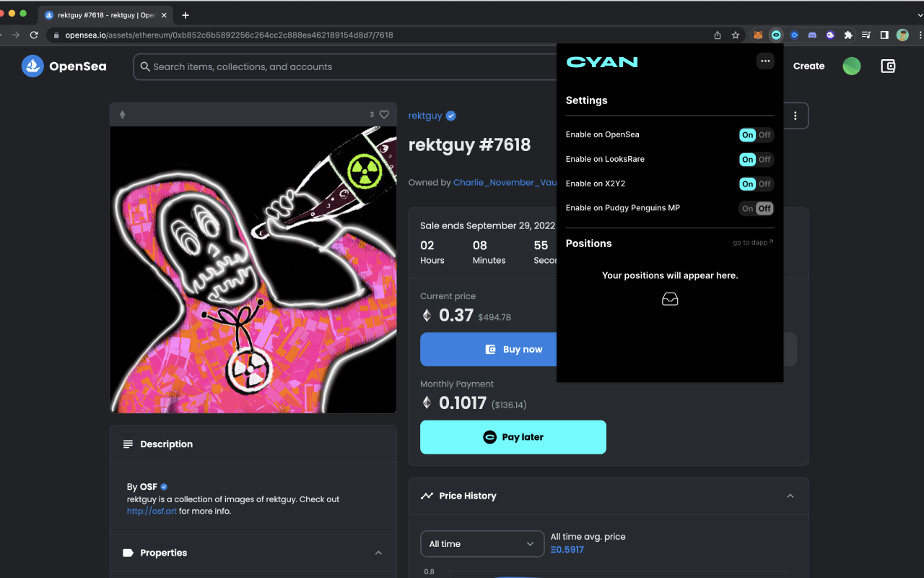Click the 0.1017 monthly payment value
Image resolution: width=924 pixels, height=578 pixels.
(x=462, y=402)
